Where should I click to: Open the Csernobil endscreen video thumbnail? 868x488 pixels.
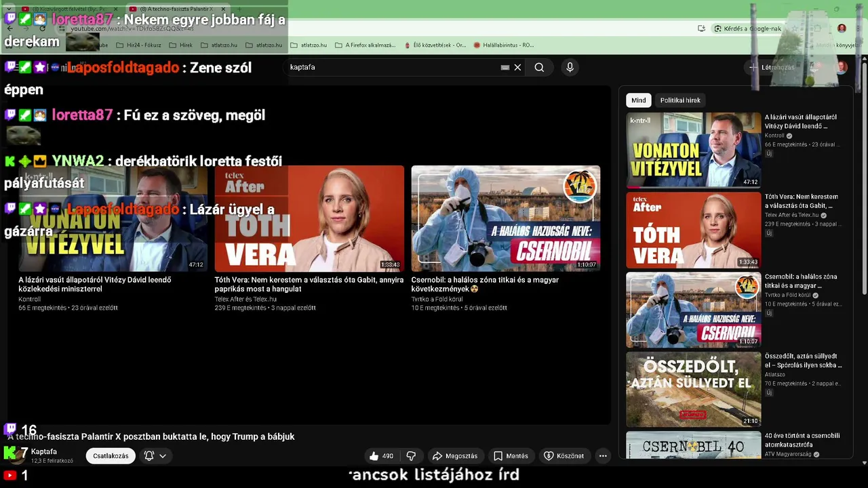tap(505, 218)
